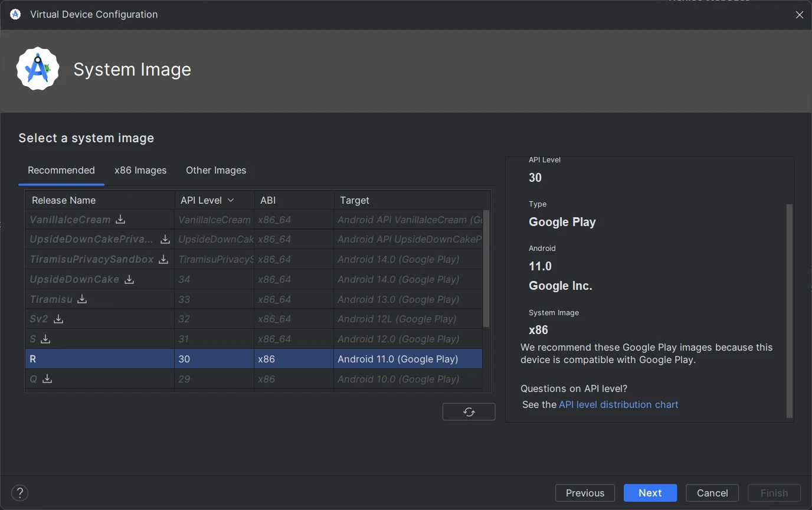The width and height of the screenshot is (812, 510).
Task: Click download icon next to UpsideDownCakePrivacySandbox
Action: (165, 240)
